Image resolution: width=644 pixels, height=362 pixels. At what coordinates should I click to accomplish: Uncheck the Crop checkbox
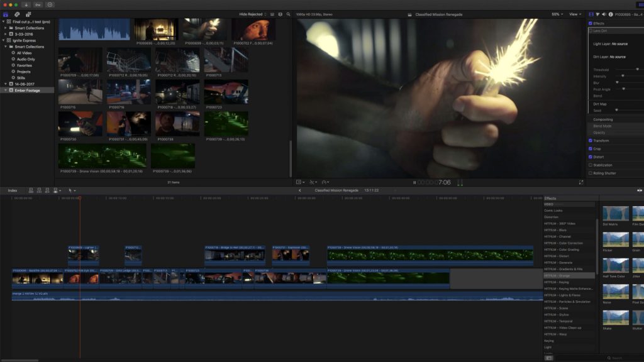(590, 149)
